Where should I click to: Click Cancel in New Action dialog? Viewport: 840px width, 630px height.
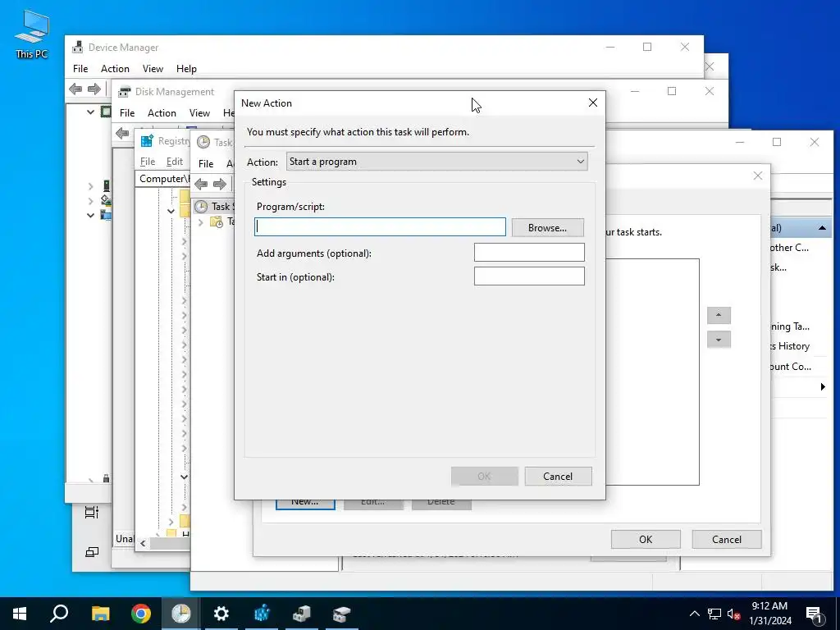pyautogui.click(x=558, y=477)
